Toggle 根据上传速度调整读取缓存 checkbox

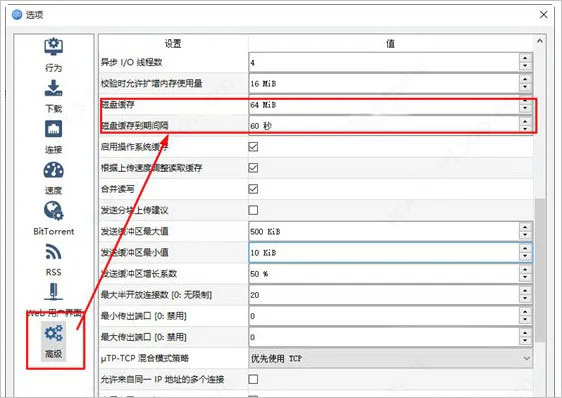[253, 168]
